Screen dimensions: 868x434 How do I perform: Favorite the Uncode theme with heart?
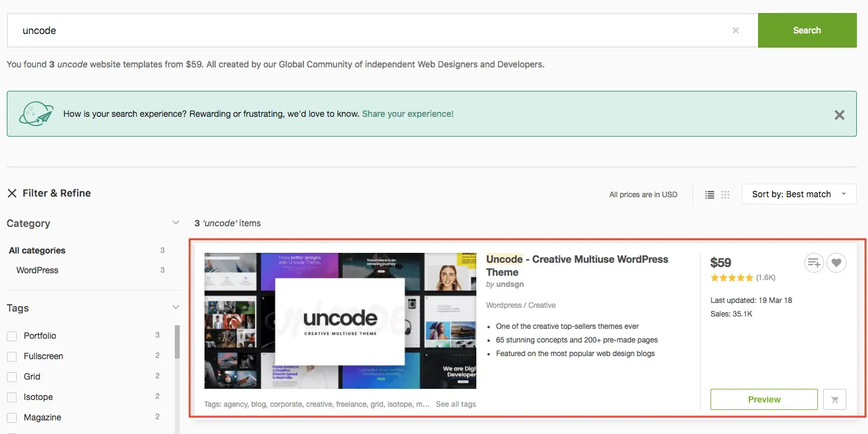pyautogui.click(x=836, y=263)
